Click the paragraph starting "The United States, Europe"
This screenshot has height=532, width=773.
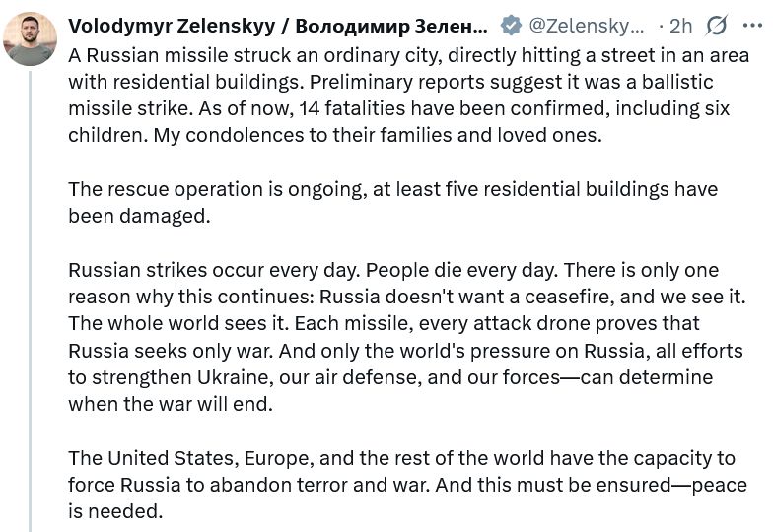pos(394,485)
